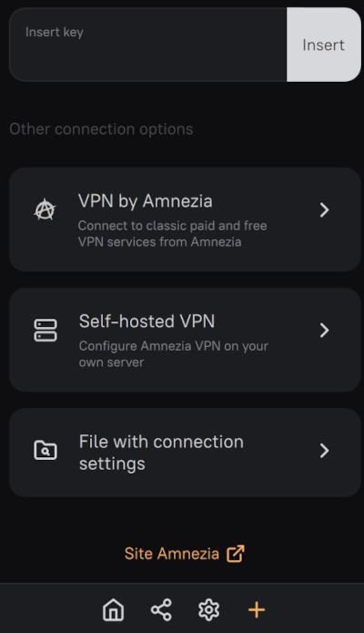This screenshot has width=364, height=633.
Task: Expand the File with connection settings chevron
Action: coord(325,451)
